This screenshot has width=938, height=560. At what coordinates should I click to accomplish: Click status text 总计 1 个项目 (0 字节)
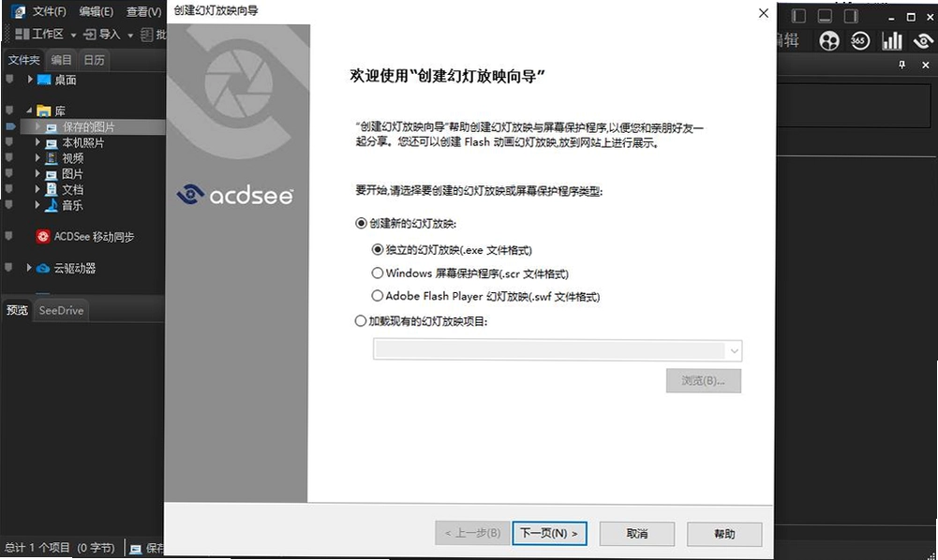[59, 548]
